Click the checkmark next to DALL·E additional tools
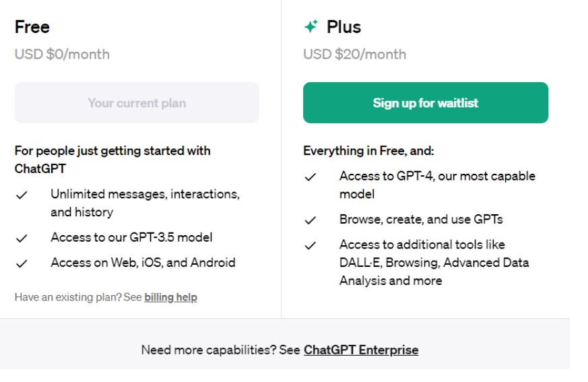The width and height of the screenshot is (588, 382). [310, 246]
